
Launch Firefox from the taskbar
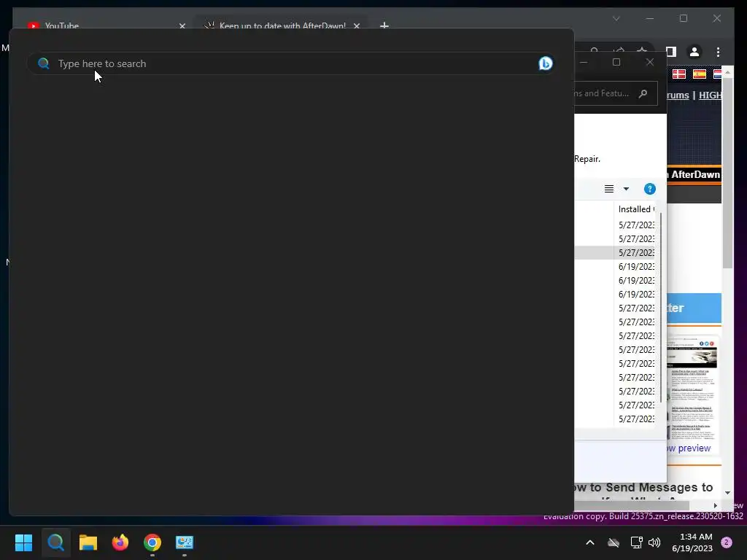click(x=120, y=542)
